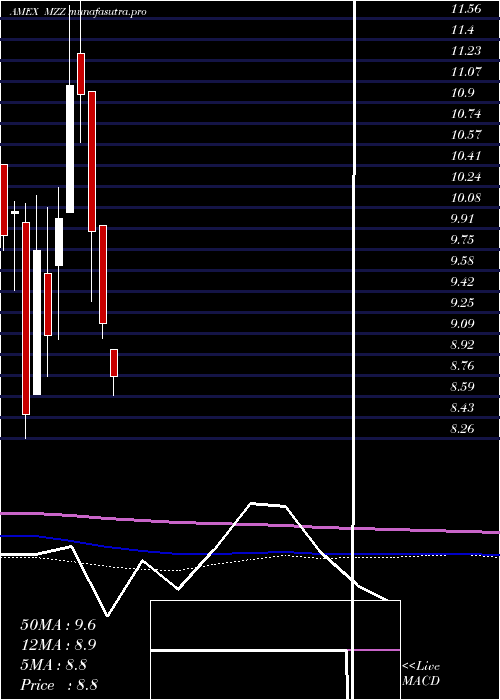Click the 8.76 price axis label
500x700 pixels.
click(x=462, y=366)
